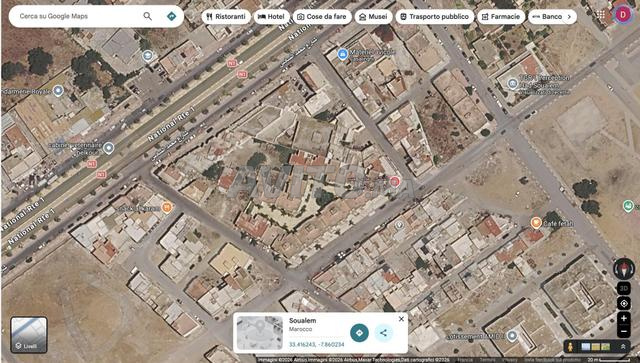Open the Soualem title in the card

click(302, 321)
